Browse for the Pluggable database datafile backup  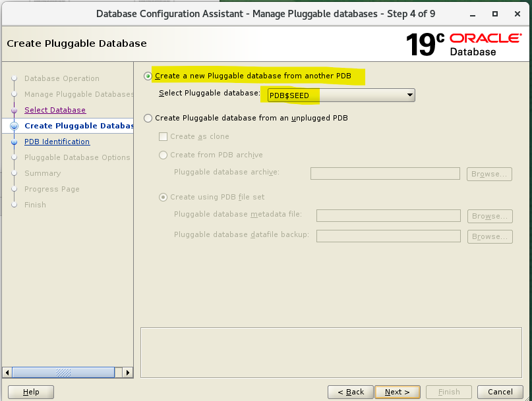pos(490,236)
